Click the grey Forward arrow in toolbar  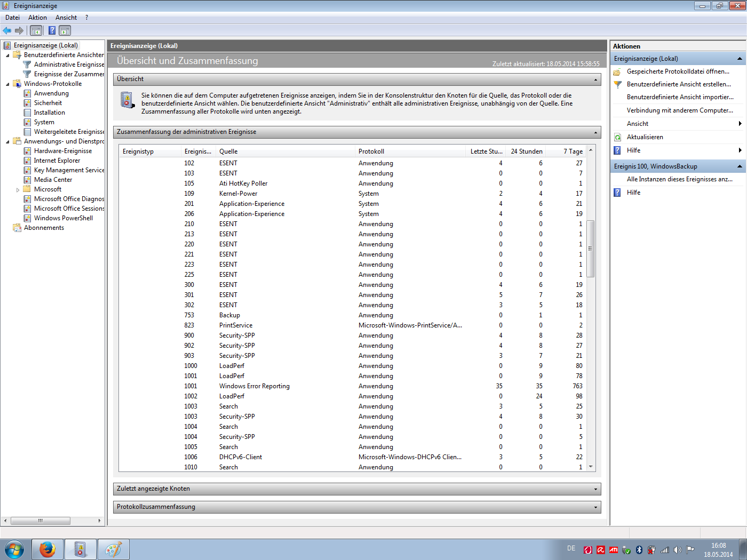[19, 30]
